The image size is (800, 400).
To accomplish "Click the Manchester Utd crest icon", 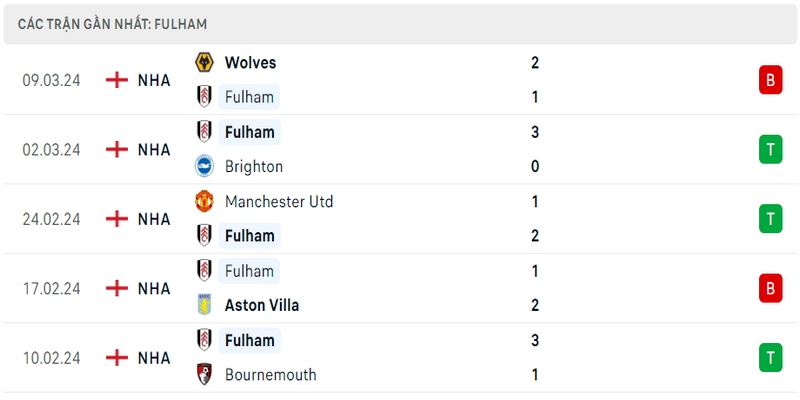I will [x=205, y=201].
